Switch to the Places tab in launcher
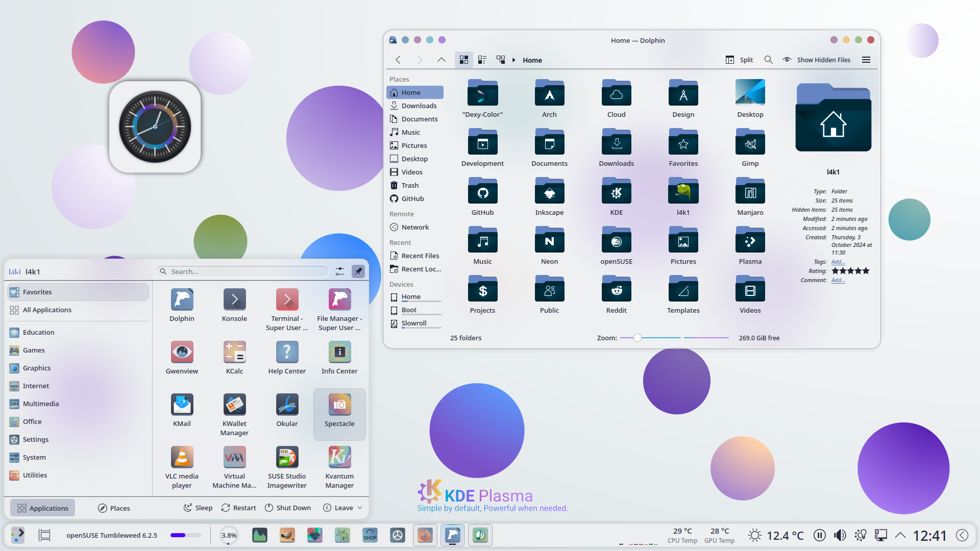The height and width of the screenshot is (551, 980). tap(114, 508)
